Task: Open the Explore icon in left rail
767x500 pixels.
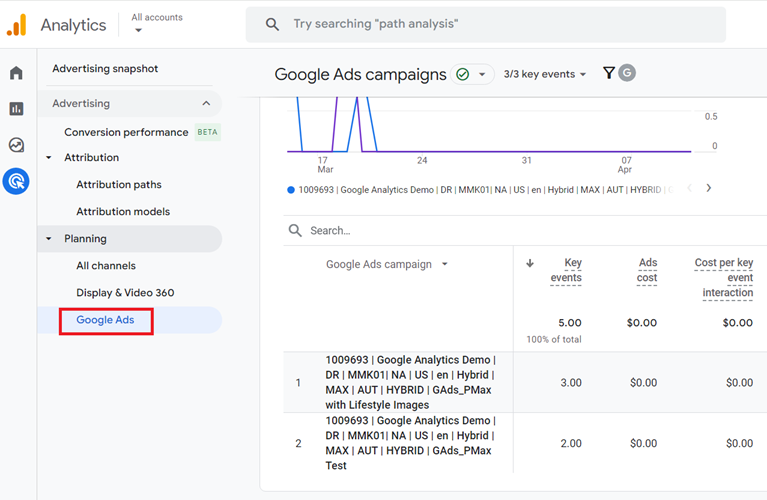Action: pos(16,145)
